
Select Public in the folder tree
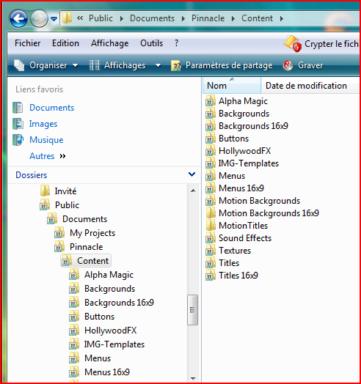(67, 205)
